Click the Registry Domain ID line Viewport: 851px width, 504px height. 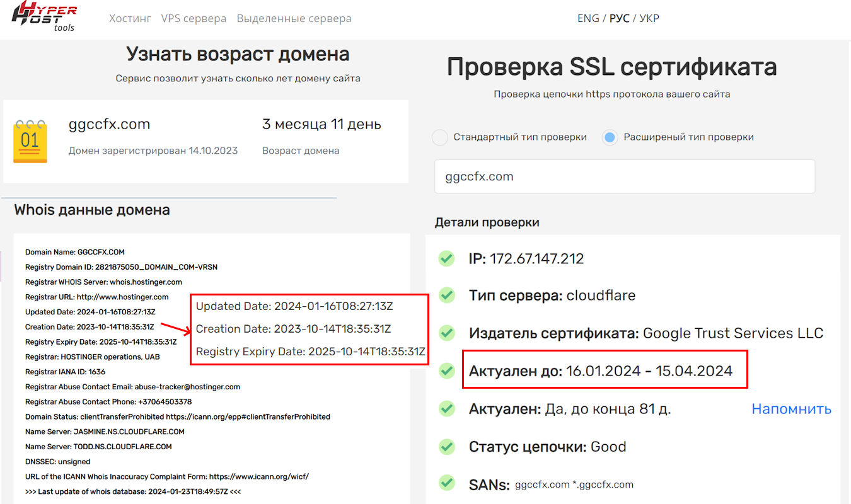click(121, 267)
